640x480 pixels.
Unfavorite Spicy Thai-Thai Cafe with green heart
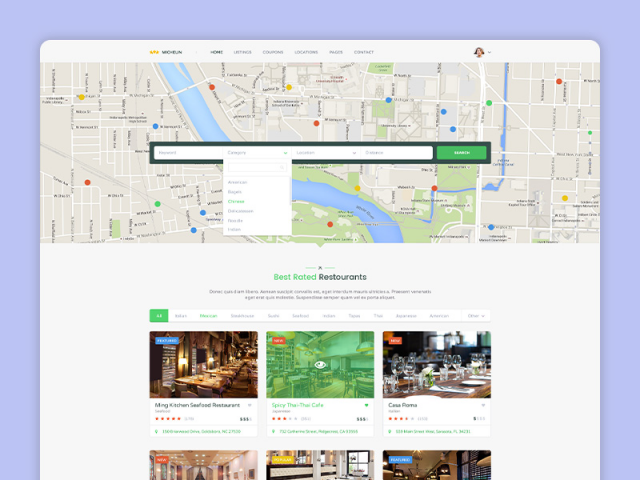point(366,405)
